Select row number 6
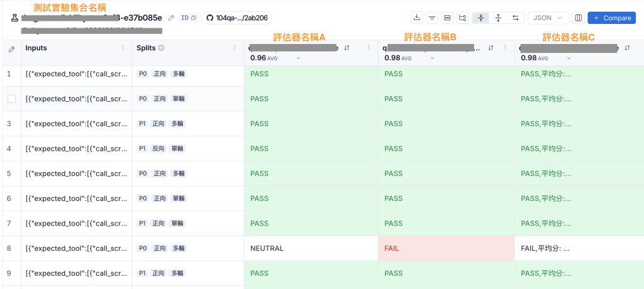 pos(9,199)
